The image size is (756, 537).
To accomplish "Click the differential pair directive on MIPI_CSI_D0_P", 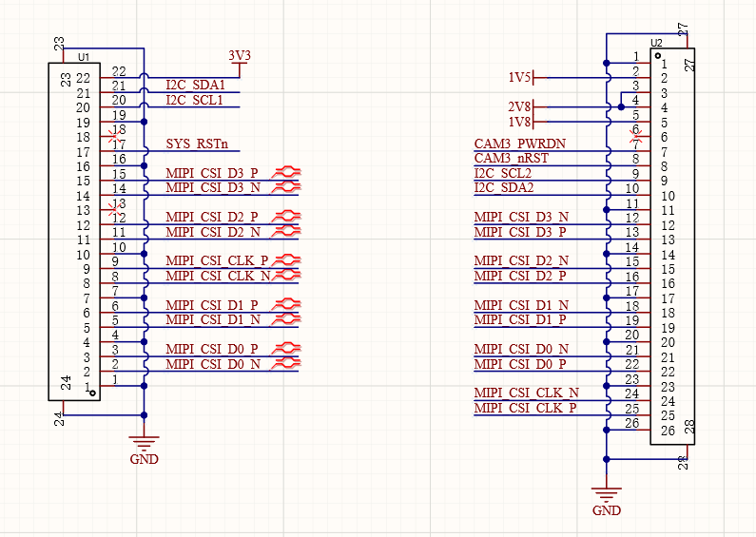I will pyautogui.click(x=285, y=349).
